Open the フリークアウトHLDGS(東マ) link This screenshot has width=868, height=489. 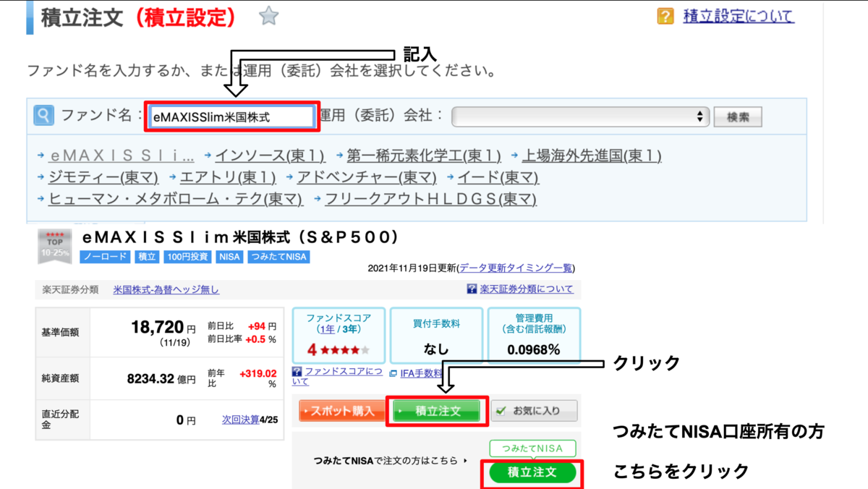tap(430, 199)
